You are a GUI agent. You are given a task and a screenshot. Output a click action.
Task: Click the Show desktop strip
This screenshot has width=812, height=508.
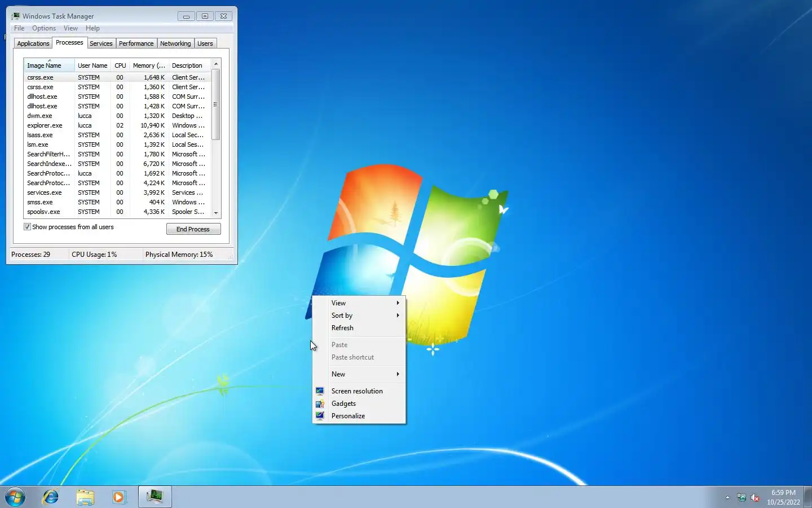point(807,497)
